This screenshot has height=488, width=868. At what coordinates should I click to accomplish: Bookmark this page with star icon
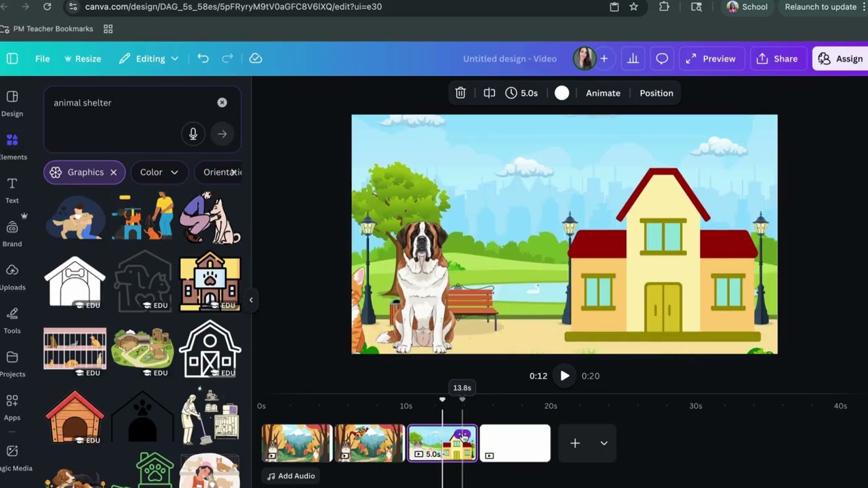tap(633, 7)
